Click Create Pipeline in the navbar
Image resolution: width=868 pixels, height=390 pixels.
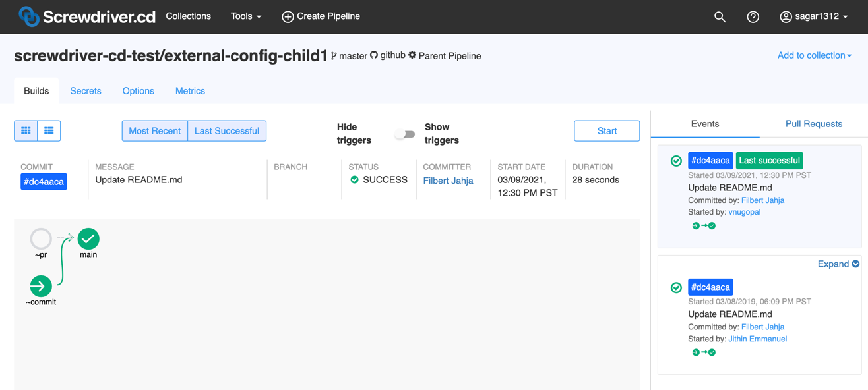pyautogui.click(x=321, y=16)
